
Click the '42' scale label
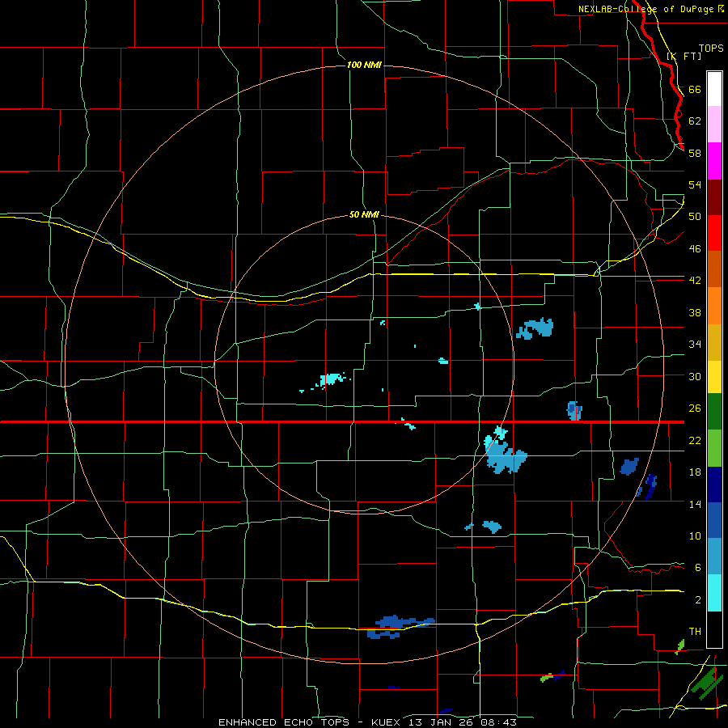tap(695, 280)
